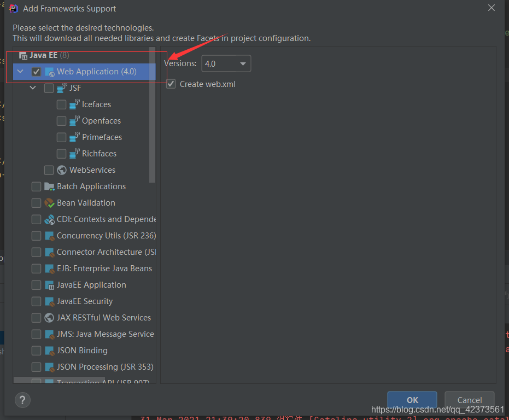509x420 pixels.
Task: Click the WebServices globe icon
Action: [62, 170]
